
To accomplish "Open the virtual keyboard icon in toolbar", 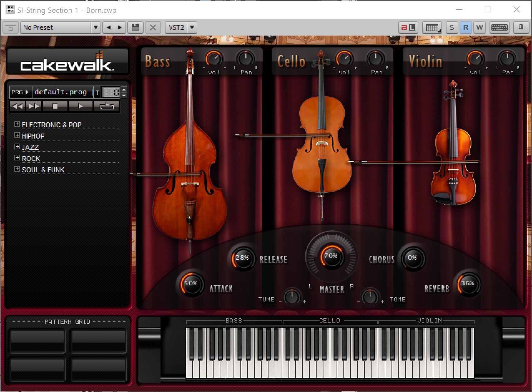I will 499,27.
